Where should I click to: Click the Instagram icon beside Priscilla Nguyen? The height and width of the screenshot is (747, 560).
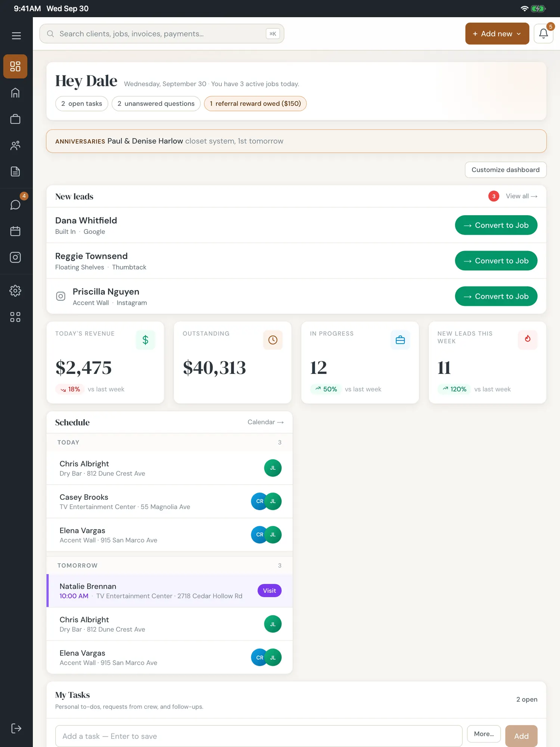pos(60,296)
